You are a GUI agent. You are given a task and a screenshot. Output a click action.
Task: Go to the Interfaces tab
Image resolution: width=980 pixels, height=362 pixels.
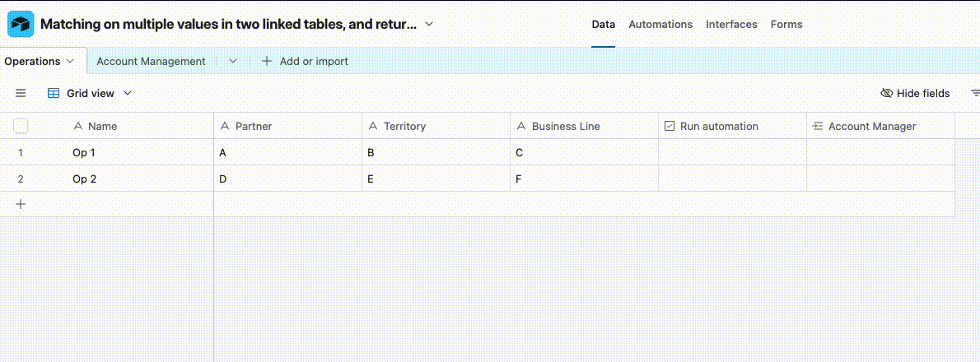pyautogui.click(x=731, y=25)
